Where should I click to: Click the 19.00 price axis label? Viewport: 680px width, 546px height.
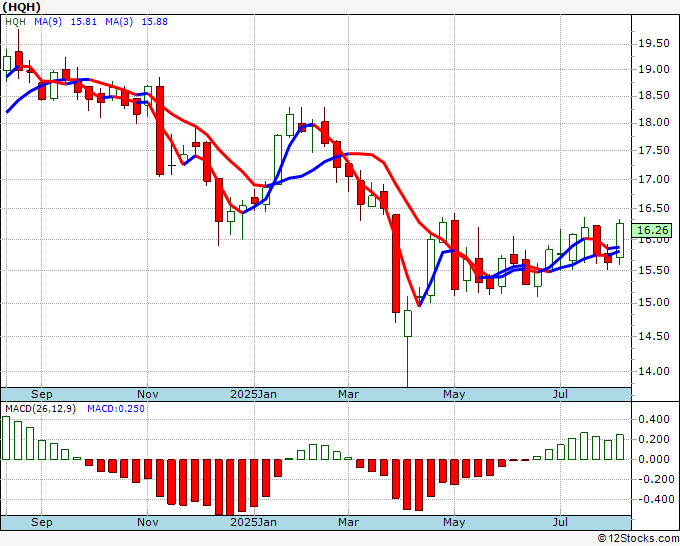click(654, 69)
